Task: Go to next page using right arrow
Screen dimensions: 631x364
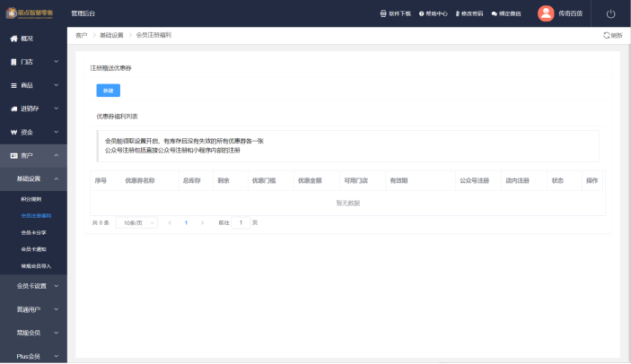Action: point(203,222)
